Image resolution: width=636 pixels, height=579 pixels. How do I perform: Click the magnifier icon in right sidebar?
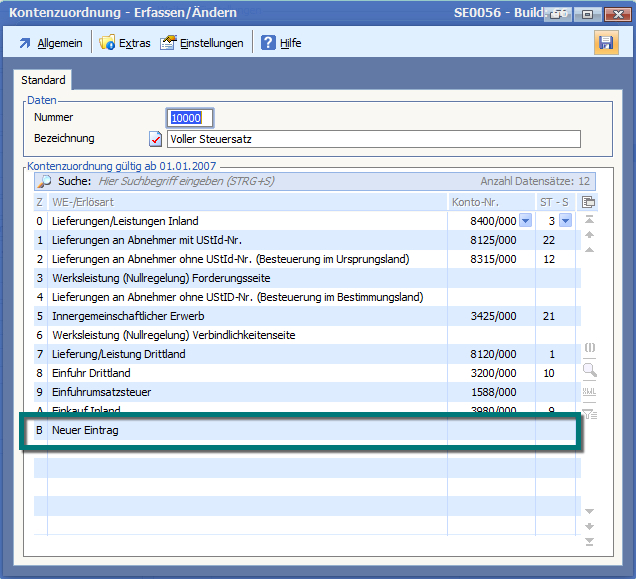click(x=589, y=370)
